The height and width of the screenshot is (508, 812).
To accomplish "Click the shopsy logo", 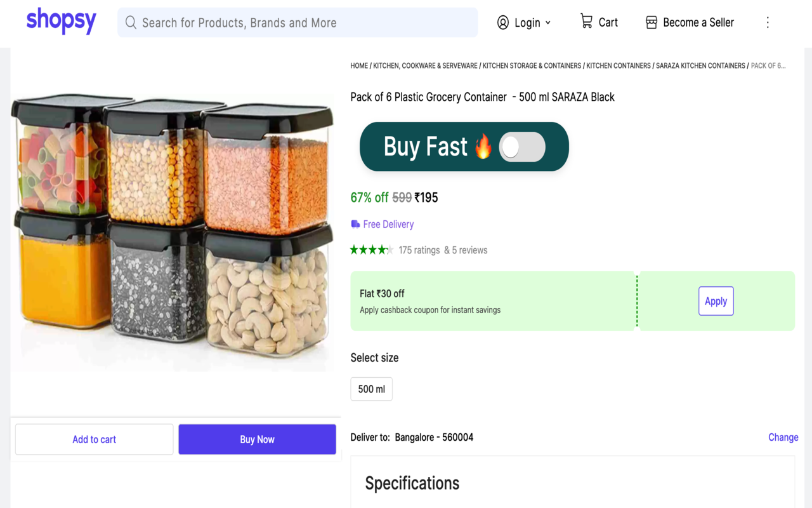I will [61, 20].
